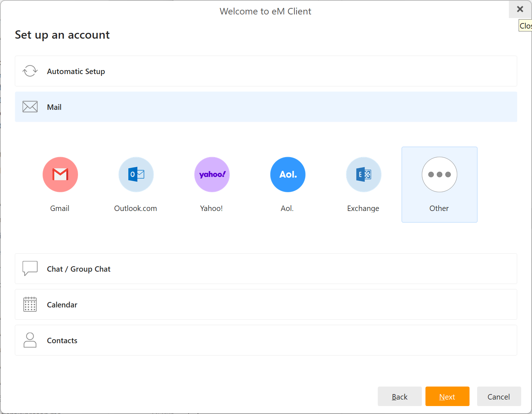
Task: Click the Automatic Setup sync arrows icon
Action: coord(30,71)
